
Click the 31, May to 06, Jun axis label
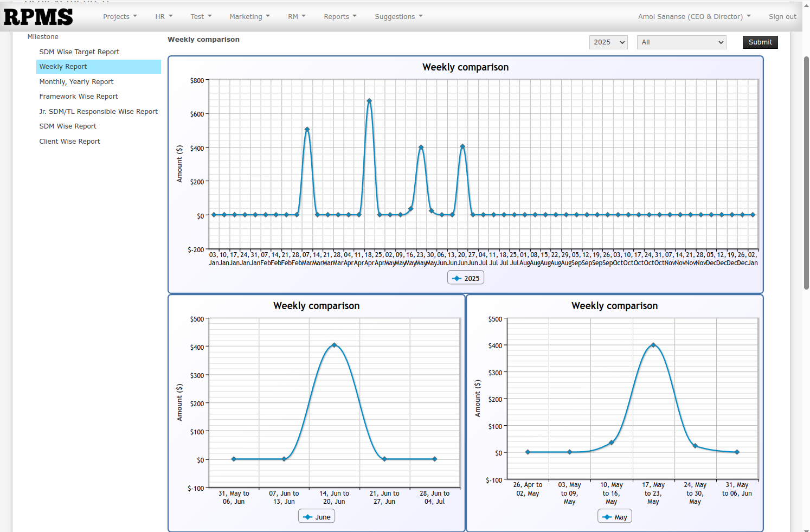[x=234, y=497]
